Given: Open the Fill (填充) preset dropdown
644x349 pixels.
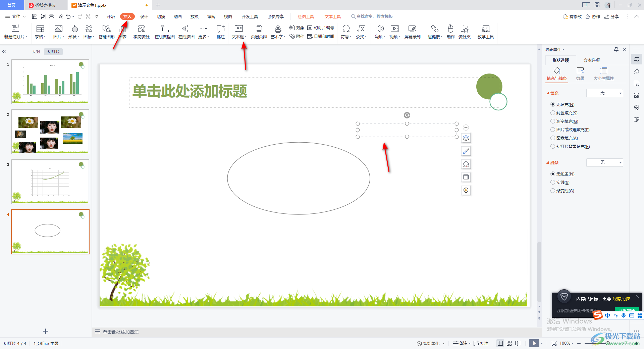Looking at the screenshot, I should point(604,93).
